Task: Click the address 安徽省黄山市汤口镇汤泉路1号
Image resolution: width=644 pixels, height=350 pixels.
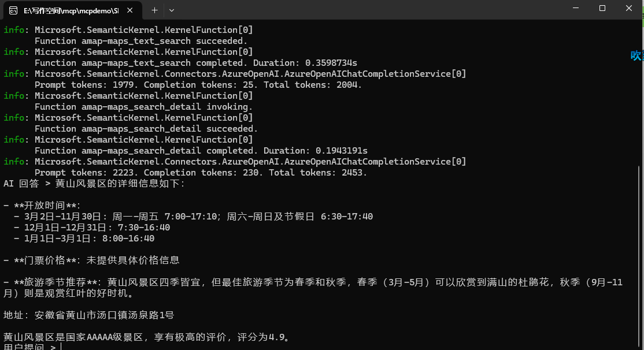Action: pos(104,315)
